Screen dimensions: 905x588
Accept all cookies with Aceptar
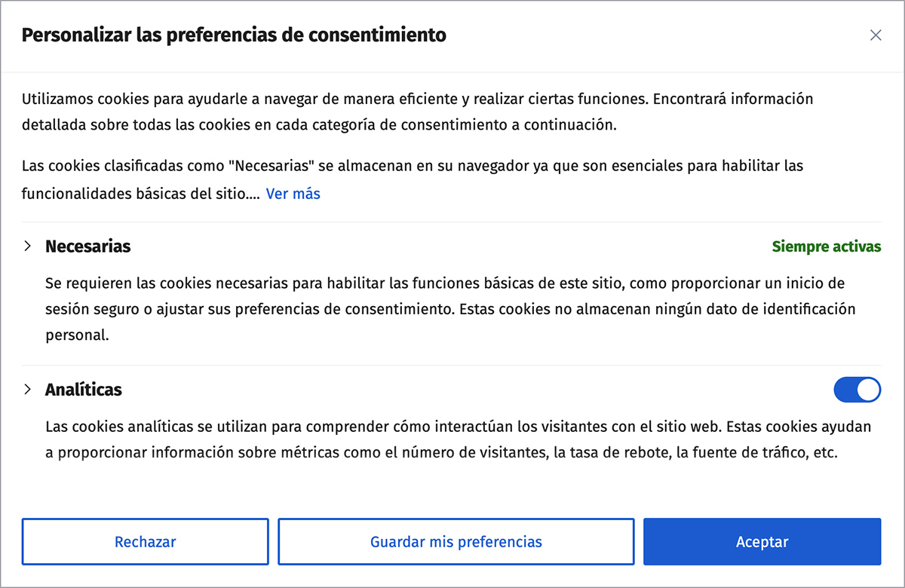click(762, 542)
